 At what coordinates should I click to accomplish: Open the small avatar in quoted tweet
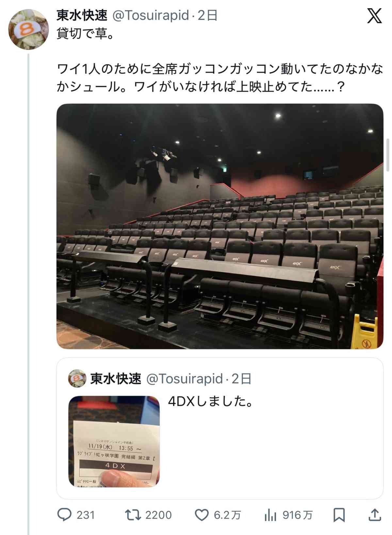click(x=77, y=378)
